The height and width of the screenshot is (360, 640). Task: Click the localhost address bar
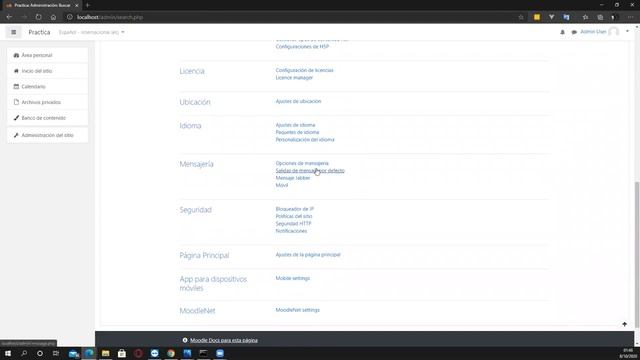[x=294, y=17]
